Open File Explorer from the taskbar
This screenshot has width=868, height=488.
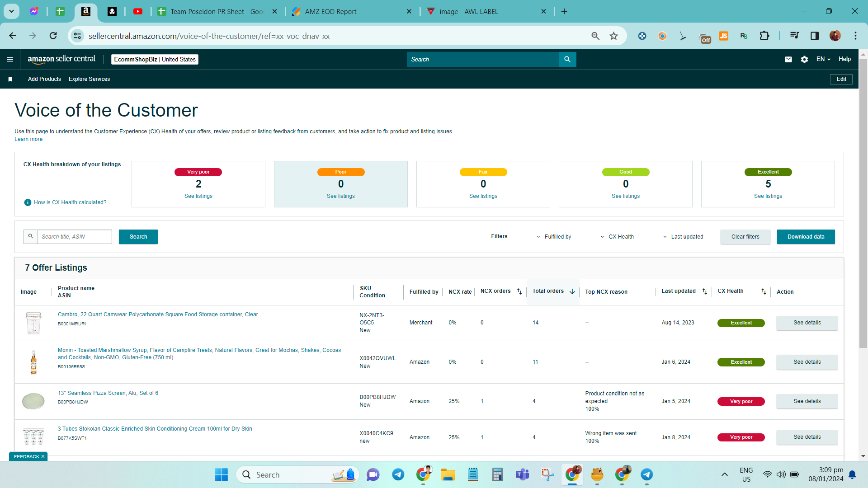tap(448, 474)
